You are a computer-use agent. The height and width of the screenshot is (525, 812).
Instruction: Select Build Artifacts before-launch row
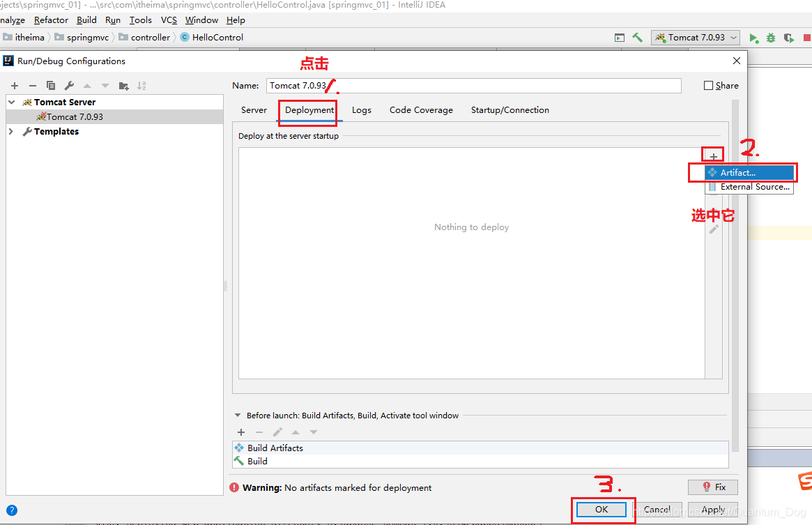pyautogui.click(x=480, y=448)
